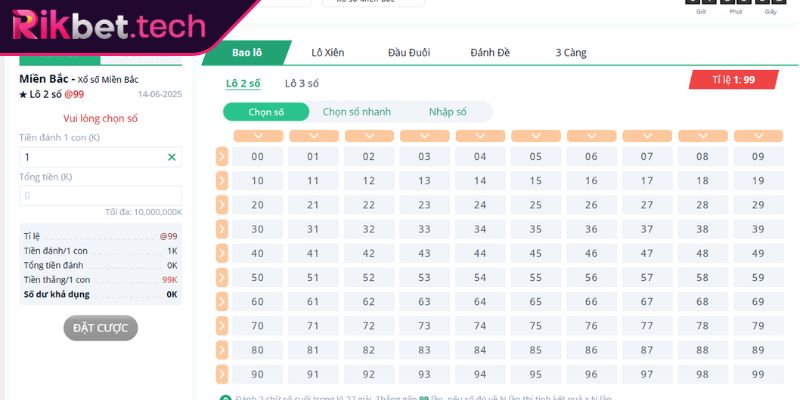This screenshot has height=400, width=800.
Task: Select the whole row starting with 00
Action: 222,156
